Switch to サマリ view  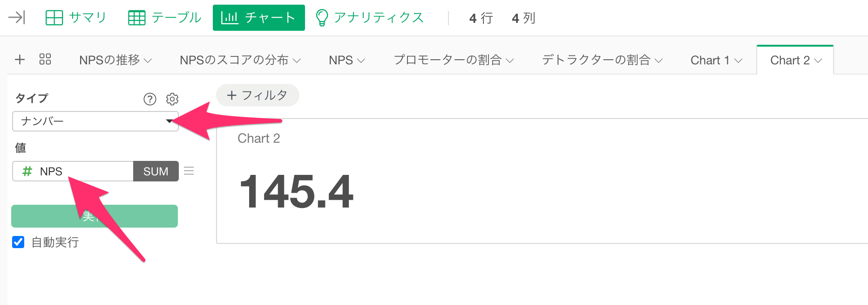76,18
